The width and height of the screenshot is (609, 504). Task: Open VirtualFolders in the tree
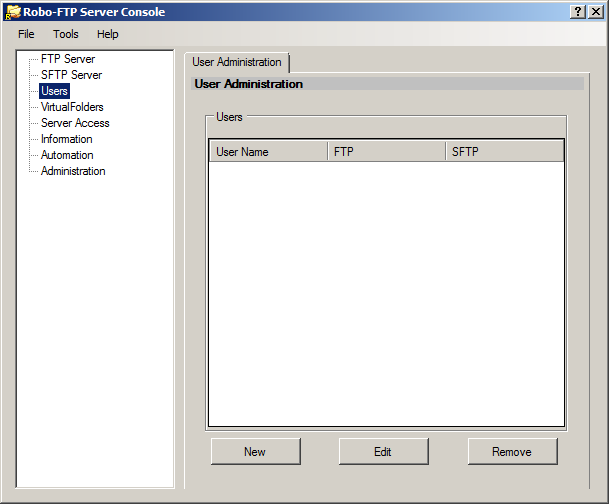[x=72, y=107]
